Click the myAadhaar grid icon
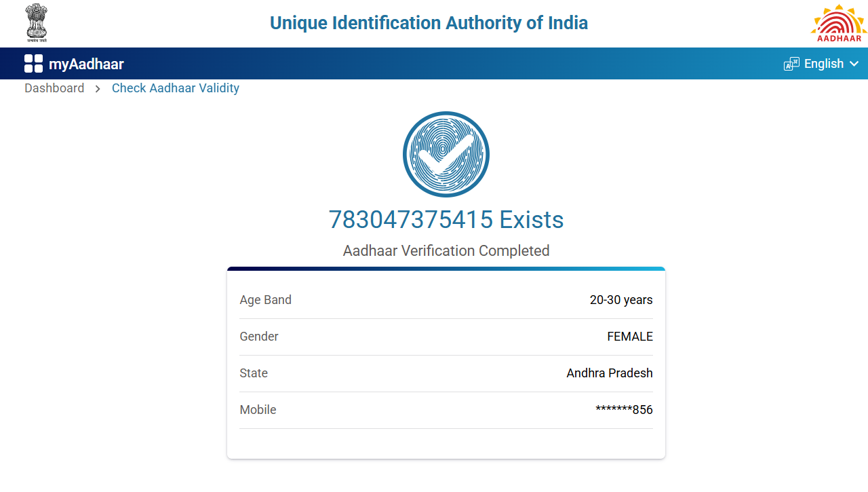The height and width of the screenshot is (492, 868). [x=33, y=64]
